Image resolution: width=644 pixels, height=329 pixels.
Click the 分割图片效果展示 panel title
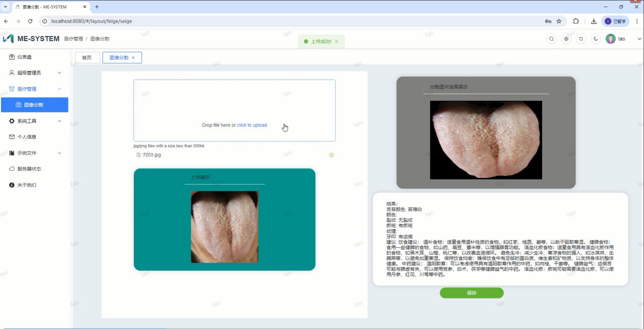point(449,87)
